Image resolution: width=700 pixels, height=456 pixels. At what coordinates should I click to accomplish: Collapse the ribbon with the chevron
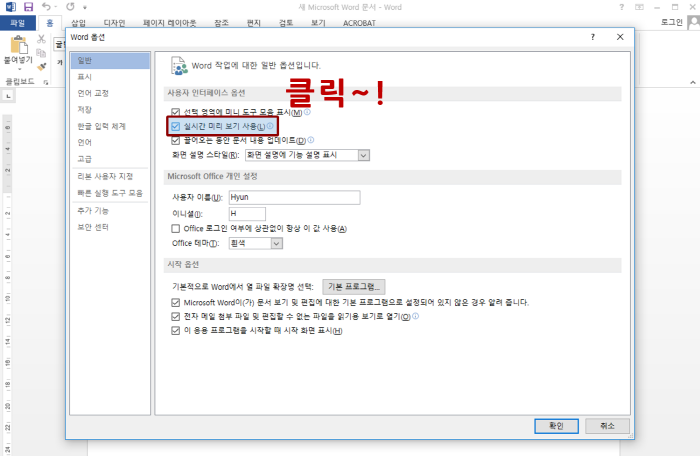pyautogui.click(x=692, y=82)
